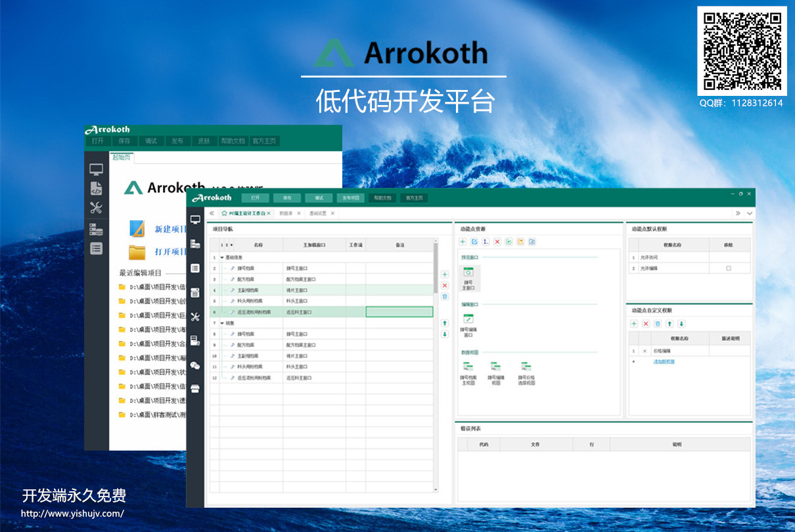Click the double-left chevron beside the tabs
The width and height of the screenshot is (795, 532).
click(212, 213)
